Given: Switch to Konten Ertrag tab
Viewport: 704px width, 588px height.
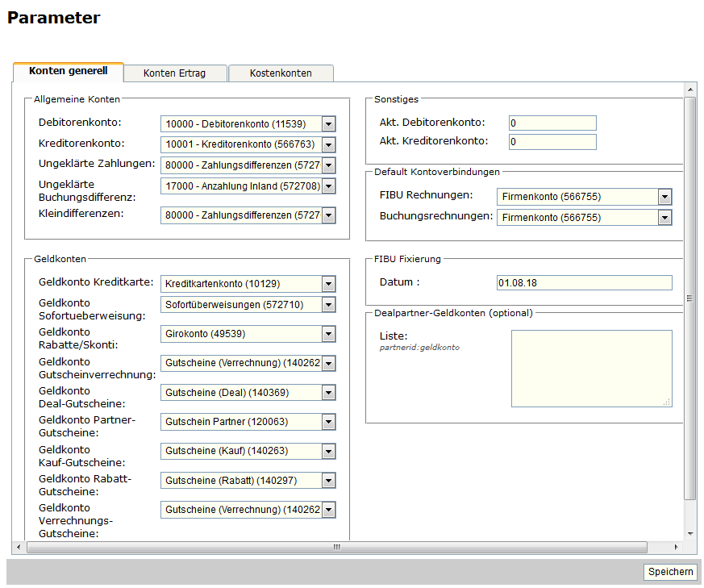Looking at the screenshot, I should coord(174,73).
